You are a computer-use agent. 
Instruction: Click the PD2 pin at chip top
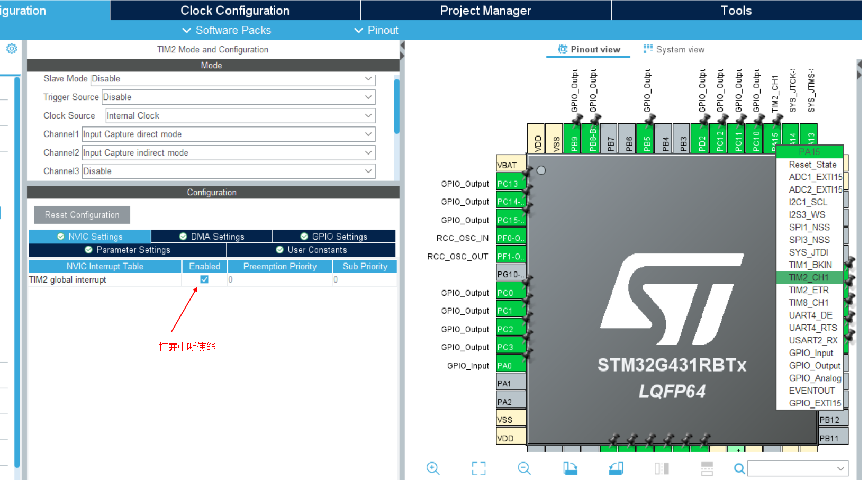701,139
